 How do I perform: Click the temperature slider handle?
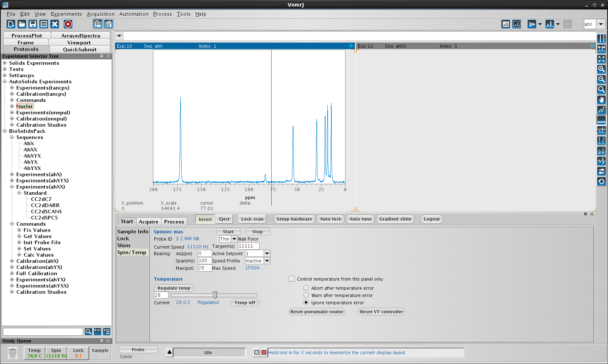[x=215, y=295]
